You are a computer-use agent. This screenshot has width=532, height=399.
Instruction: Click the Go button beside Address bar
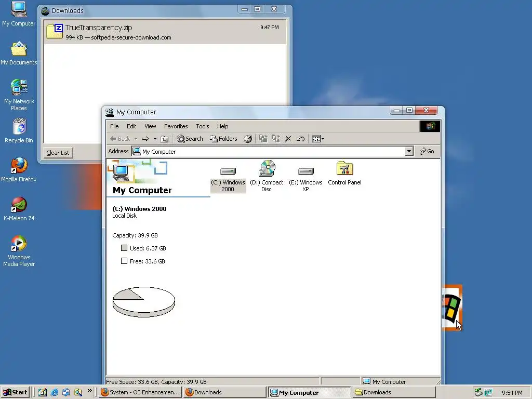click(x=427, y=151)
